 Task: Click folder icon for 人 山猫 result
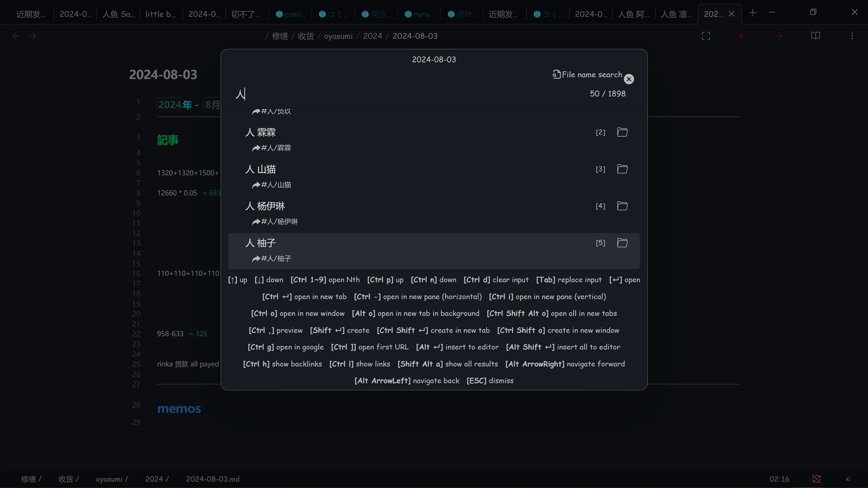pyautogui.click(x=622, y=169)
